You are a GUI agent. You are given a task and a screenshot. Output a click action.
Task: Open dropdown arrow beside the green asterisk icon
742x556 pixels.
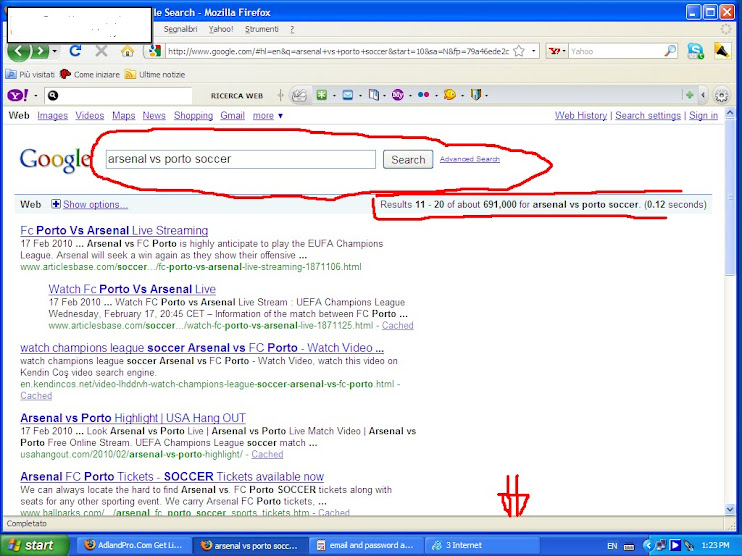pyautogui.click(x=334, y=96)
